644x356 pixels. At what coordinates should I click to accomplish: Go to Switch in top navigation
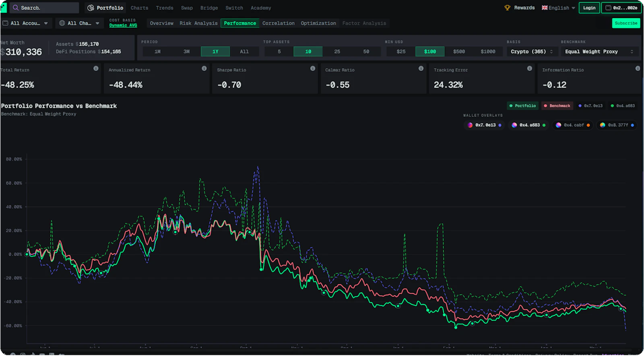coord(234,8)
